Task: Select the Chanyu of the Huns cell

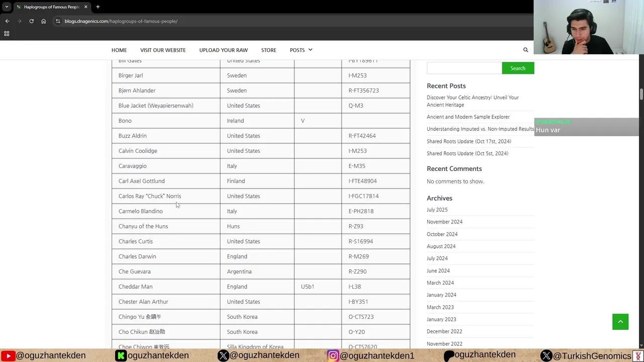Action: 166,226
